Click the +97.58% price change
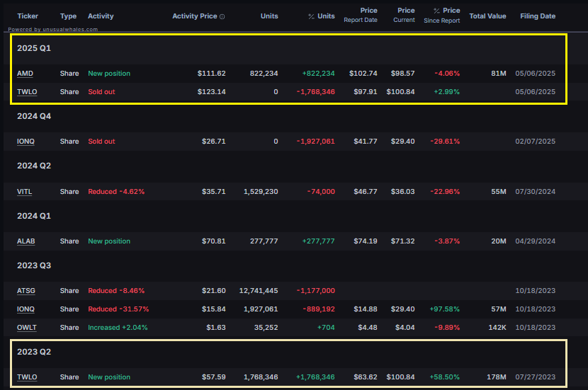 [445, 309]
